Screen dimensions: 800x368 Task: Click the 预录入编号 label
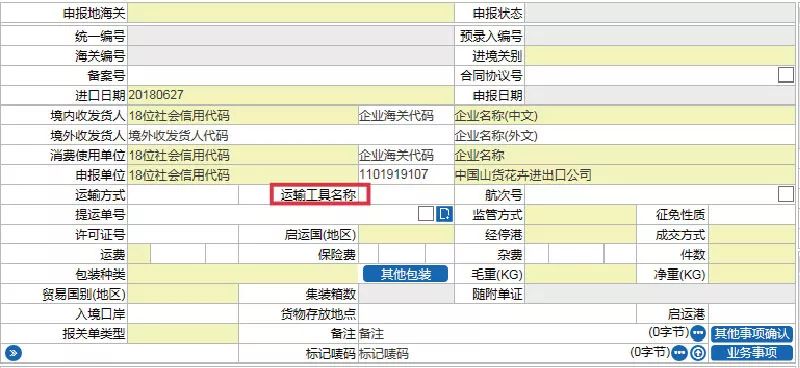[x=492, y=36]
